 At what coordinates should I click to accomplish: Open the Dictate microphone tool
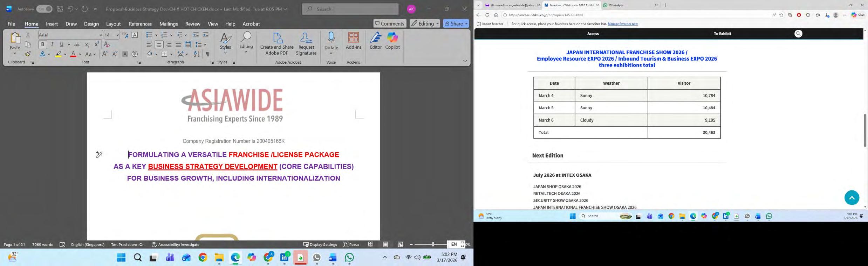[x=331, y=43]
